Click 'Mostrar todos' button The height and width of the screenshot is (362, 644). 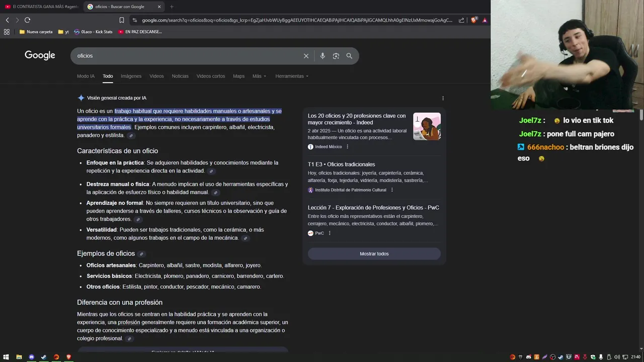(374, 254)
